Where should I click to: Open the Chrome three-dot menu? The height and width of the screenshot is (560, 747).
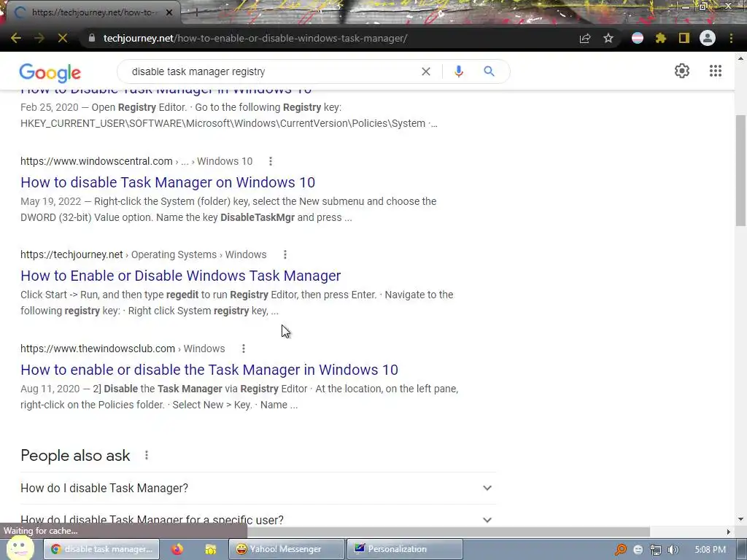[731, 38]
